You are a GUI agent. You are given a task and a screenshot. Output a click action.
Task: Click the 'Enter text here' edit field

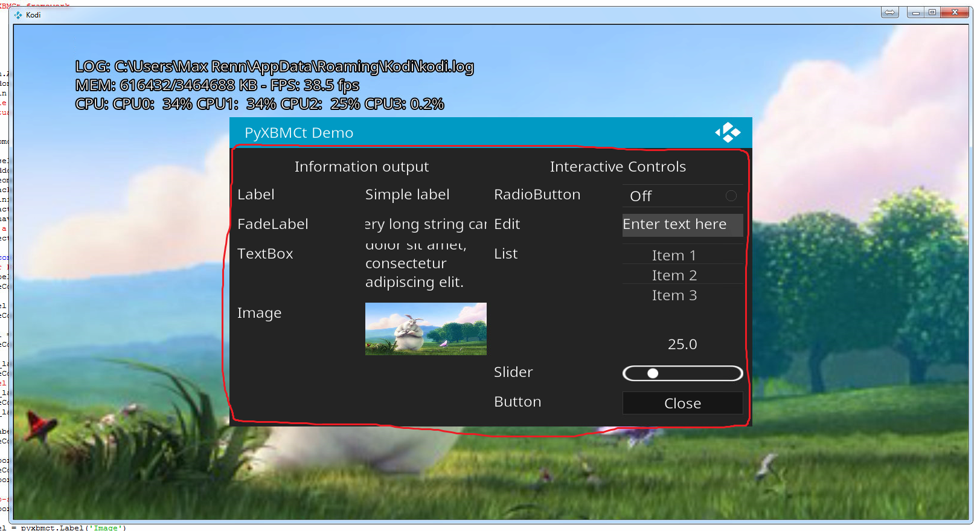coord(682,225)
